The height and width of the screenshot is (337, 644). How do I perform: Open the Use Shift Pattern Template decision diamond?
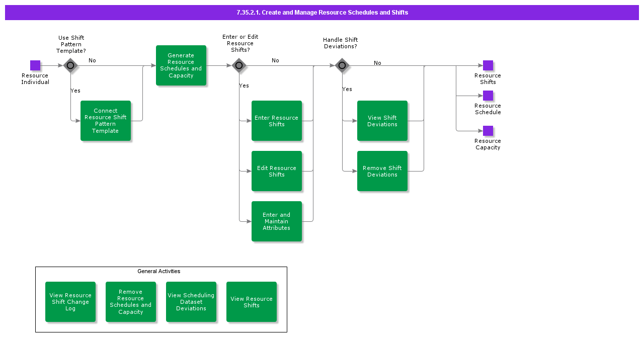pyautogui.click(x=70, y=65)
